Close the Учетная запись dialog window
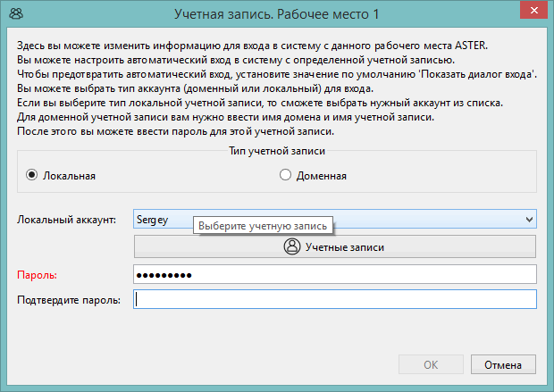Screen dimensions: 554x392 click(533, 10)
